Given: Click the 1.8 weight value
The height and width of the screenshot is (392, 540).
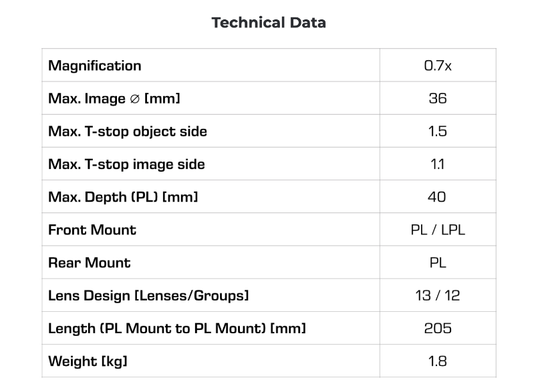Looking at the screenshot, I should coord(438,361).
